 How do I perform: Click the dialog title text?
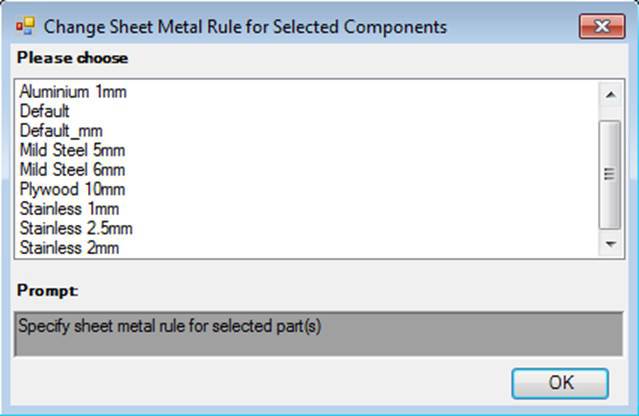coord(245,27)
